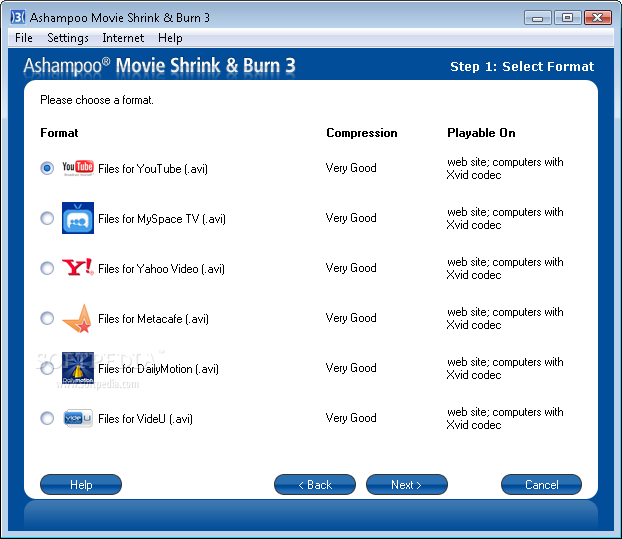Click the Metacafe star icon
The height and width of the screenshot is (539, 622).
pos(77,318)
